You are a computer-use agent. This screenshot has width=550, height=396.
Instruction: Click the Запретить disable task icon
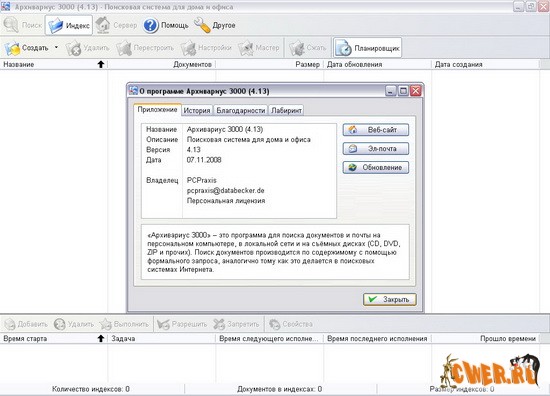point(219,324)
